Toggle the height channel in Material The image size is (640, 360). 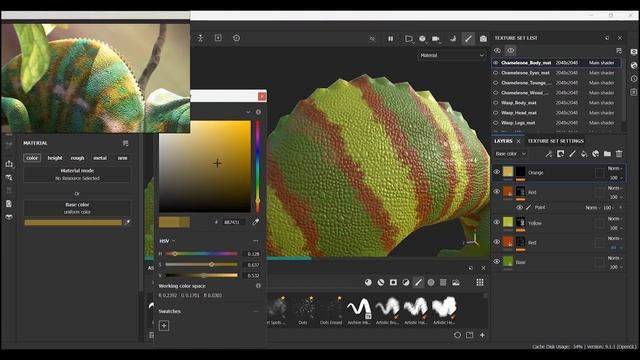pos(55,158)
